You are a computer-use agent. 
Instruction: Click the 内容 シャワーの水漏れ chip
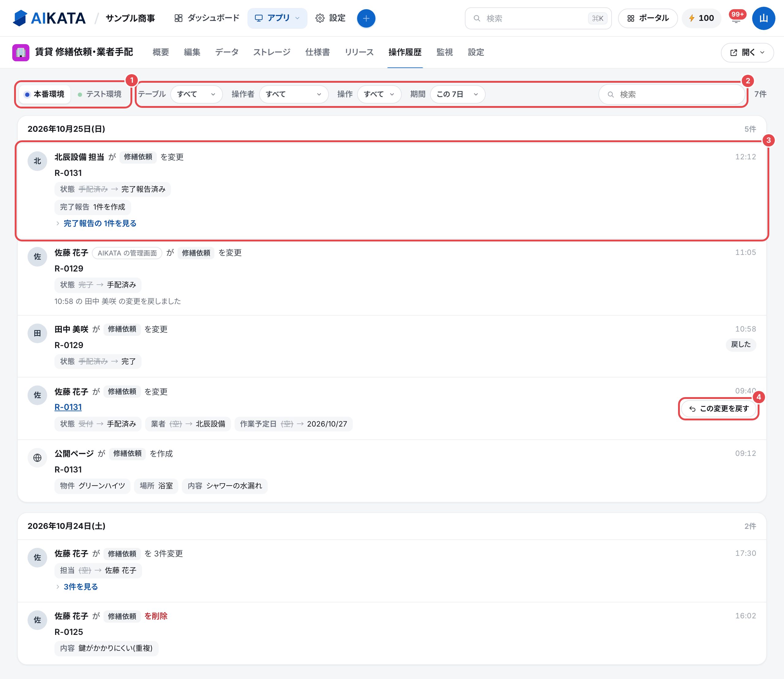pos(224,486)
